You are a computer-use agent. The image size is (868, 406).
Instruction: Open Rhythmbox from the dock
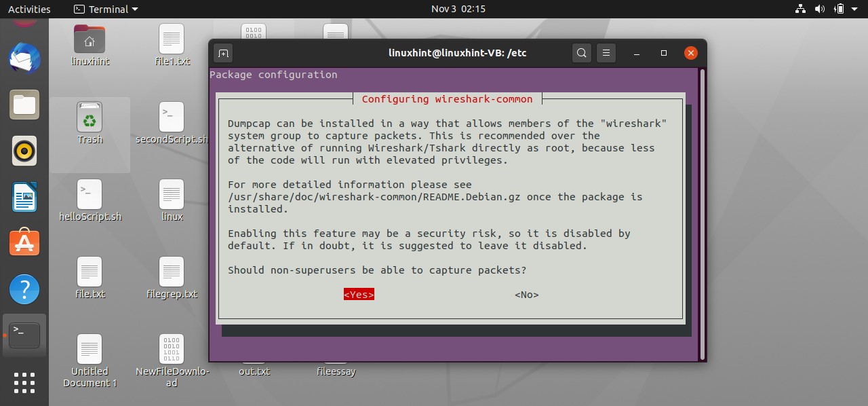(x=24, y=151)
